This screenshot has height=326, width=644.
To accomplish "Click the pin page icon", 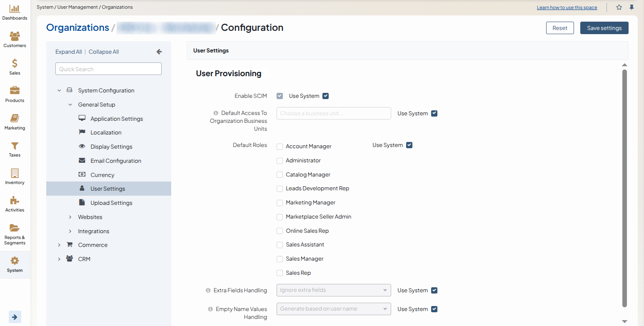I will coord(632,7).
